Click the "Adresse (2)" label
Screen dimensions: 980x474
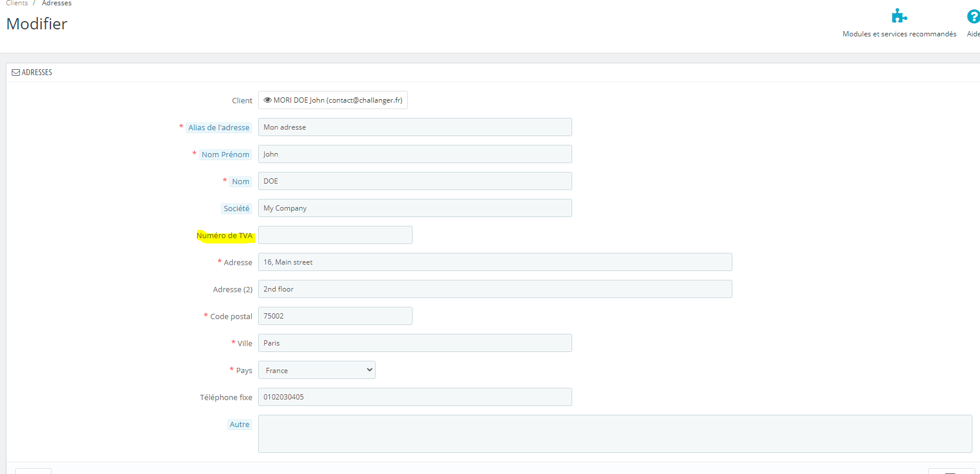[233, 290]
